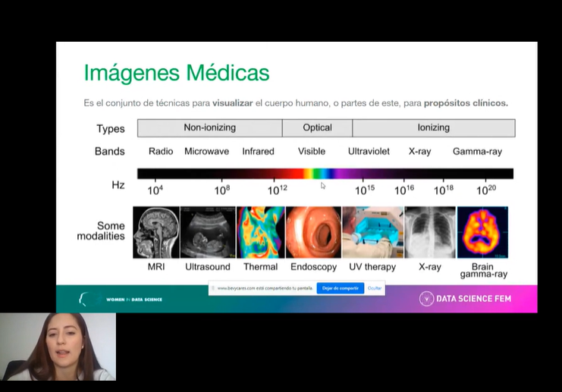
Task: Click the 10^16 frequency tick label
Action: (404, 190)
